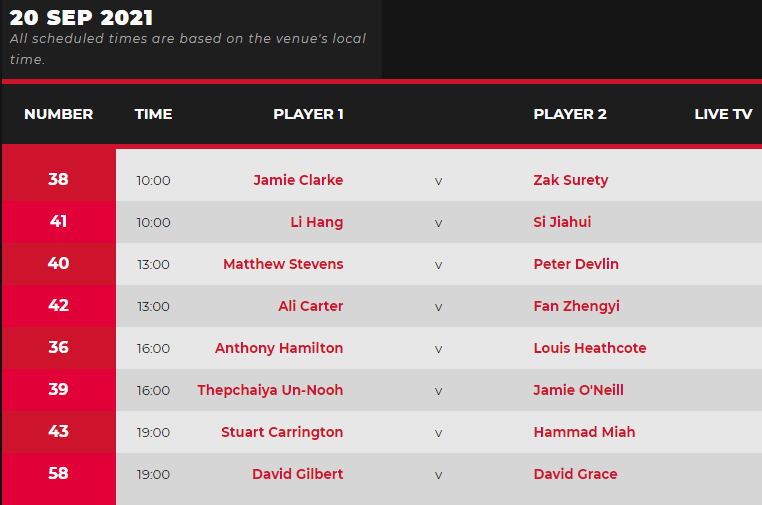This screenshot has height=505, width=762.
Task: Select match number 58 cell
Action: [x=59, y=474]
